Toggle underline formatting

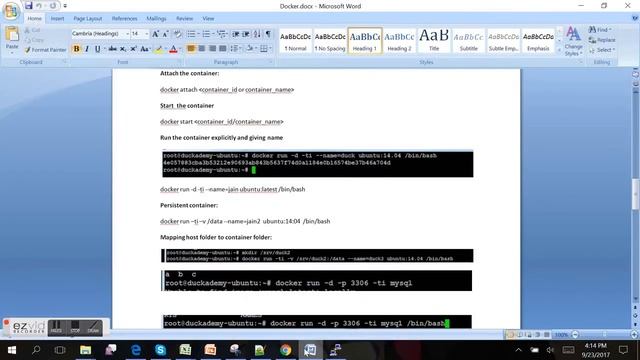[97, 49]
